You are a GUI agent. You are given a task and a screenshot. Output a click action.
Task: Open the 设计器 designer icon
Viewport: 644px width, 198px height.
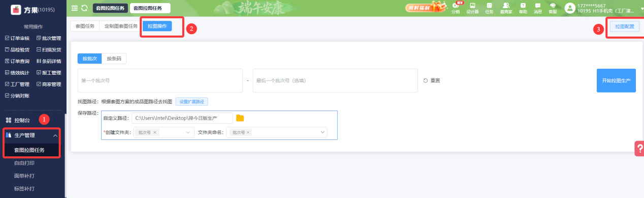472,8
